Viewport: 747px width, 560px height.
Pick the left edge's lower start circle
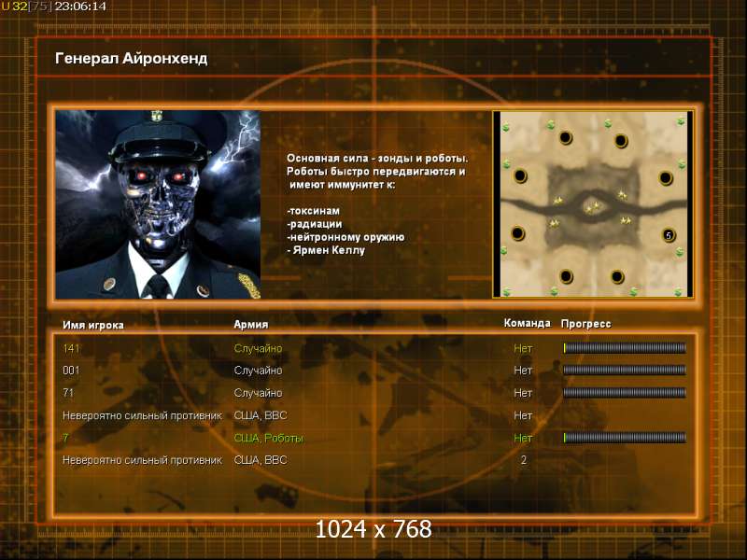[x=518, y=233]
